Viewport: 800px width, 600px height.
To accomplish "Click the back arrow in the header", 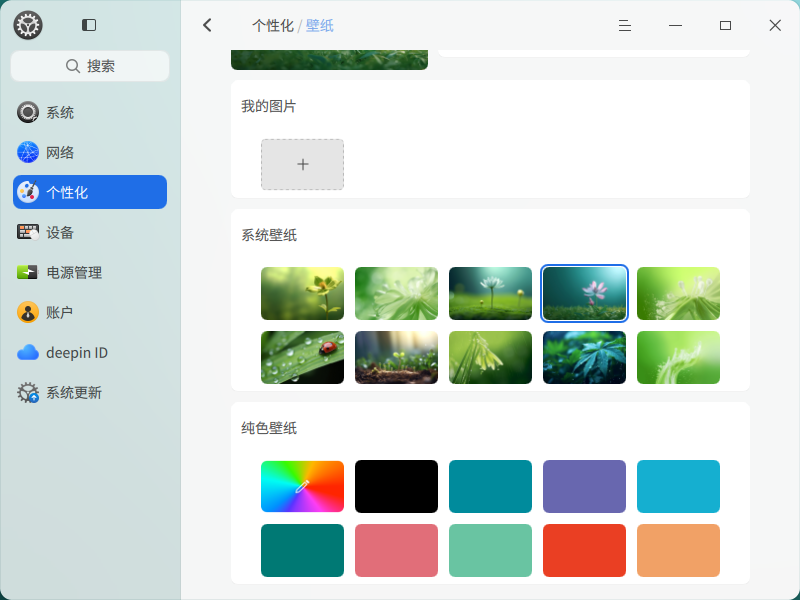I will point(207,25).
